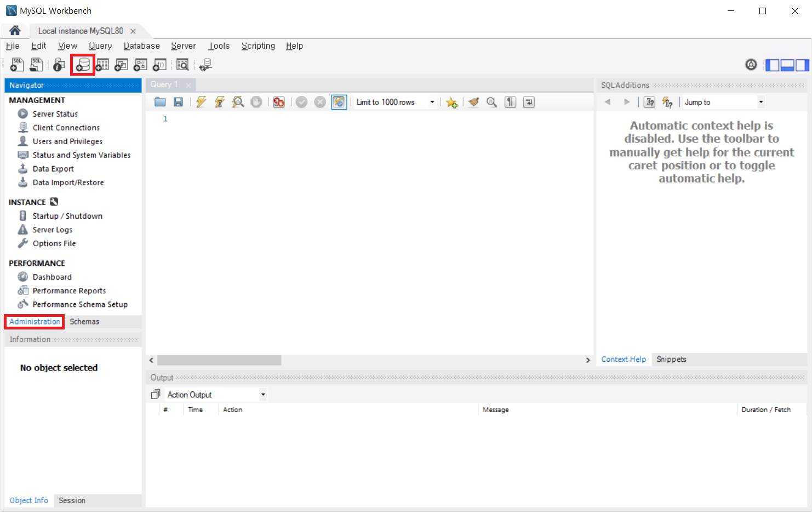
Task: Run explain plan for the current statement
Action: (x=238, y=102)
